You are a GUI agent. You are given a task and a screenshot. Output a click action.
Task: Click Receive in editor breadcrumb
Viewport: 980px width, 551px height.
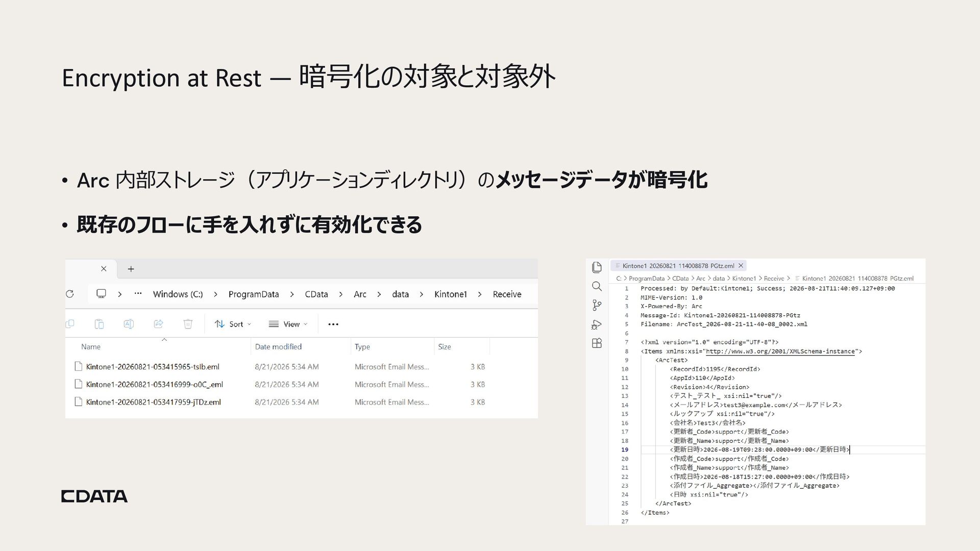pos(774,279)
